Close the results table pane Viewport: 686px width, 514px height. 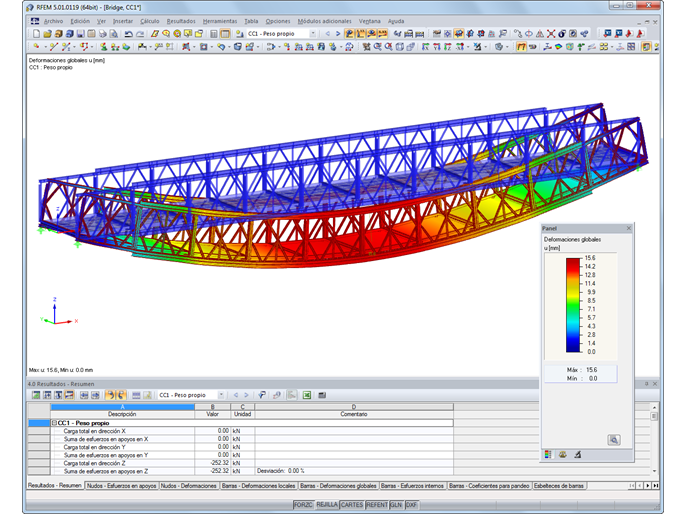655,384
